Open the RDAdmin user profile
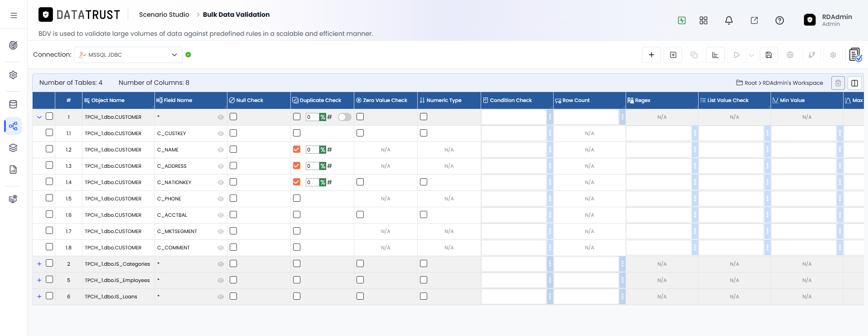Image resolution: width=868 pixels, height=336 pixels. (828, 20)
